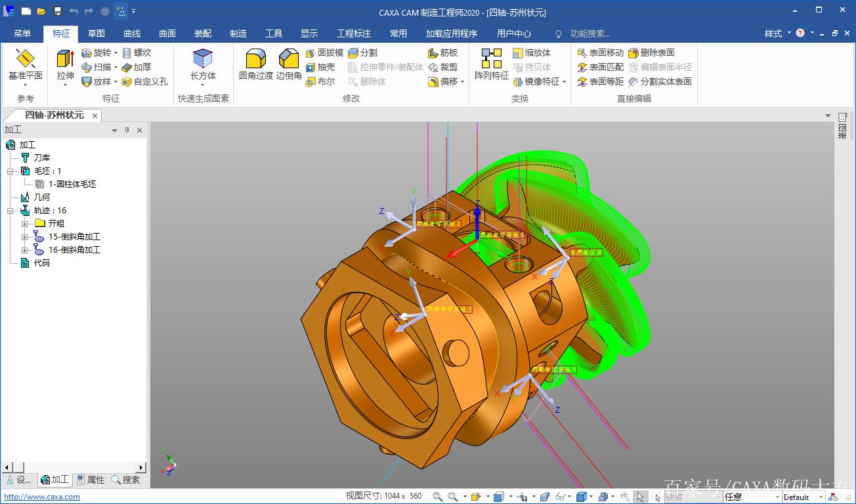Select the 刀库 tree item
This screenshot has width=856, height=504.
point(42,158)
